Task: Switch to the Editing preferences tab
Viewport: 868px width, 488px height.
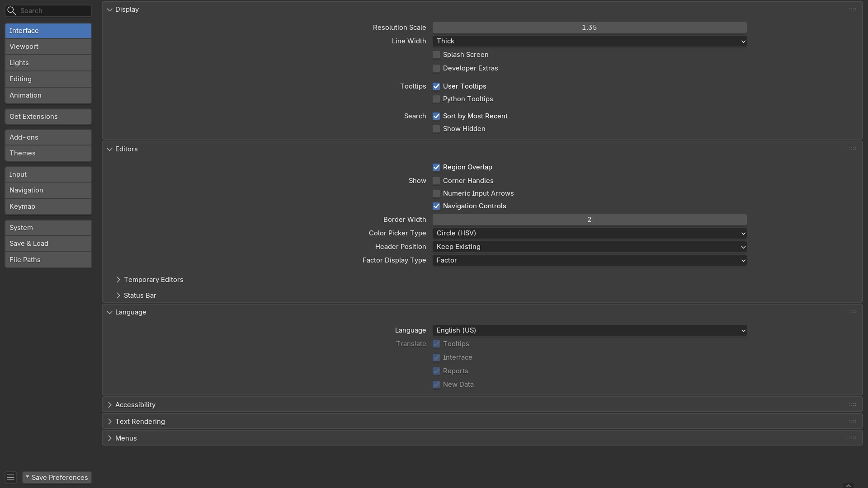Action: pyautogui.click(x=48, y=79)
